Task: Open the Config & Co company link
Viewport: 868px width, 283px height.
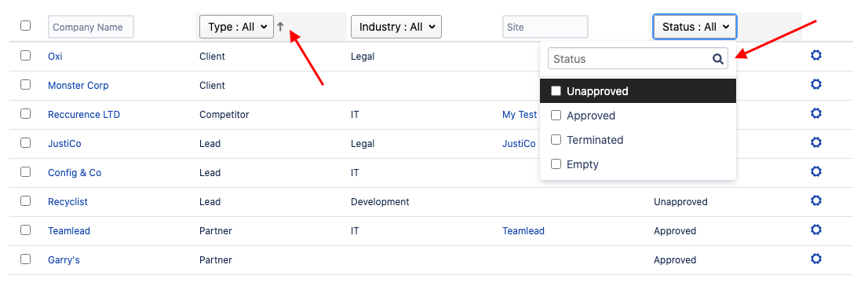Action: tap(75, 173)
